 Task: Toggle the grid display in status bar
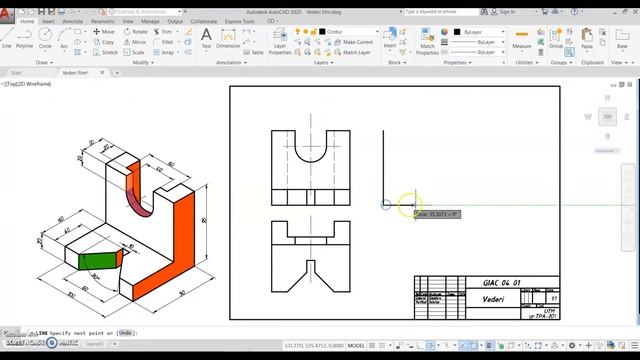pos(372,345)
